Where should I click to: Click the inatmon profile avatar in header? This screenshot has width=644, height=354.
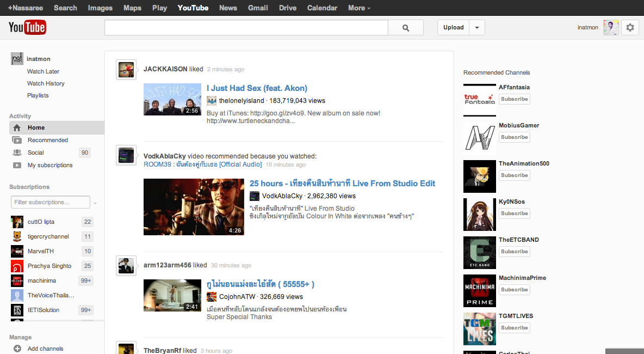pos(611,28)
